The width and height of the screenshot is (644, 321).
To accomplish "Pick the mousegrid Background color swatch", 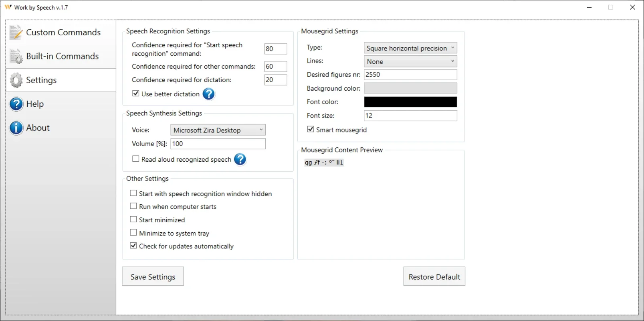I will [410, 88].
